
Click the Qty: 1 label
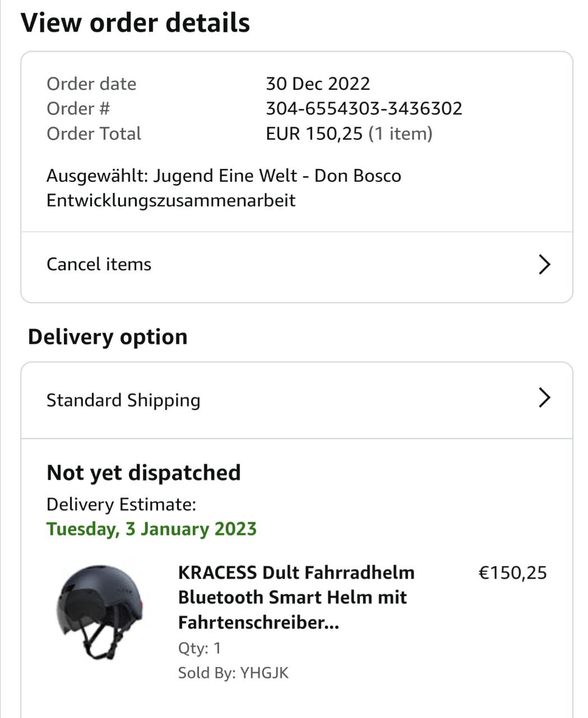pos(200,648)
